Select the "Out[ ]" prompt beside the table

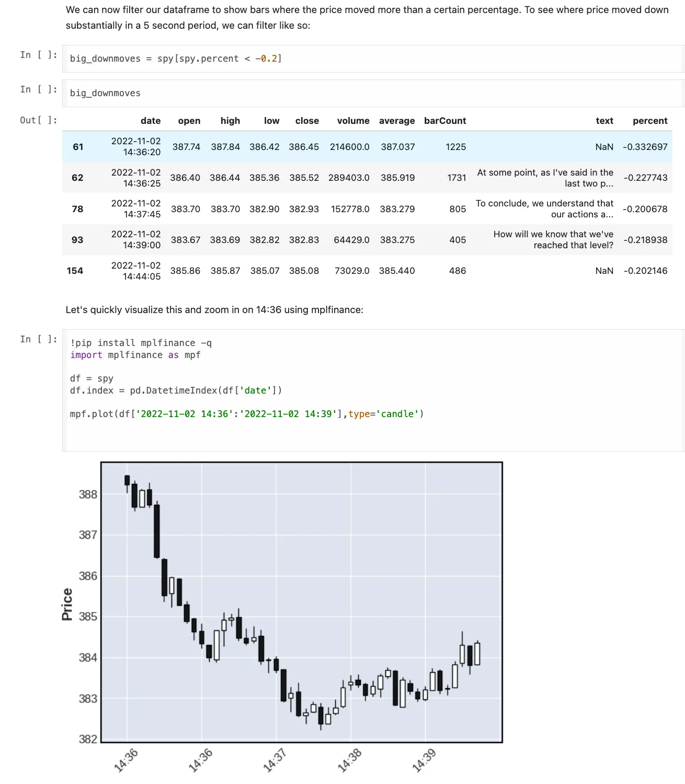39,120
